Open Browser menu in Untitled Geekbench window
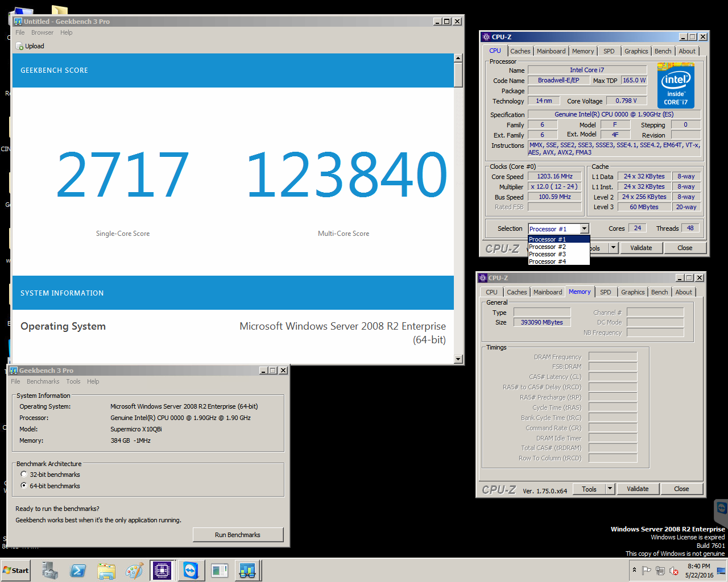728x582 pixels. click(42, 32)
